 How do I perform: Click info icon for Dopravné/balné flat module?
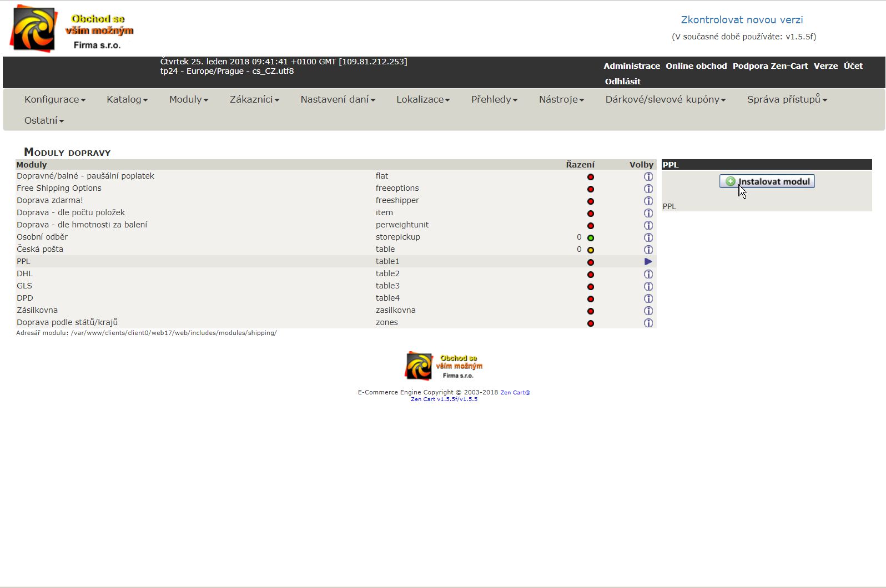pyautogui.click(x=648, y=176)
